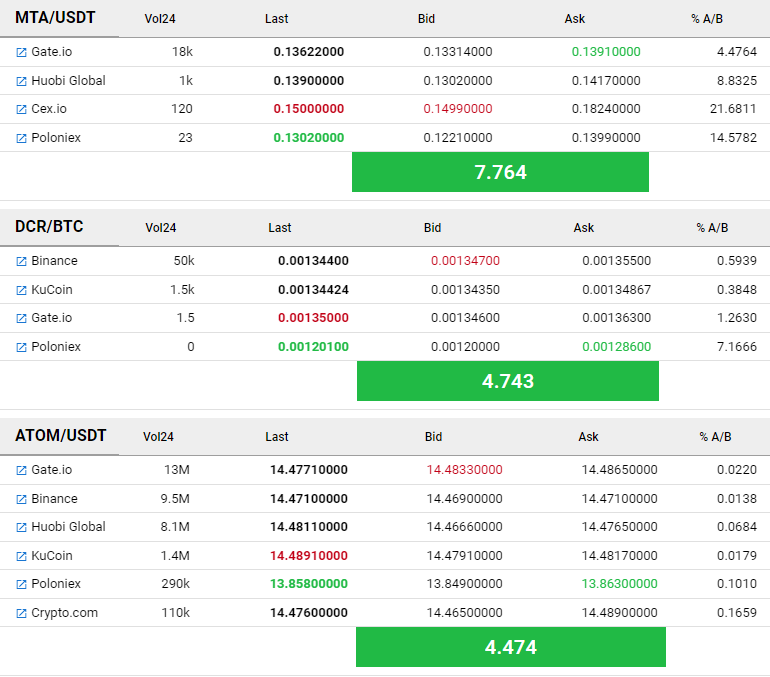The image size is (770, 677).
Task: Click red bid price 14.48330000
Action: [465, 470]
